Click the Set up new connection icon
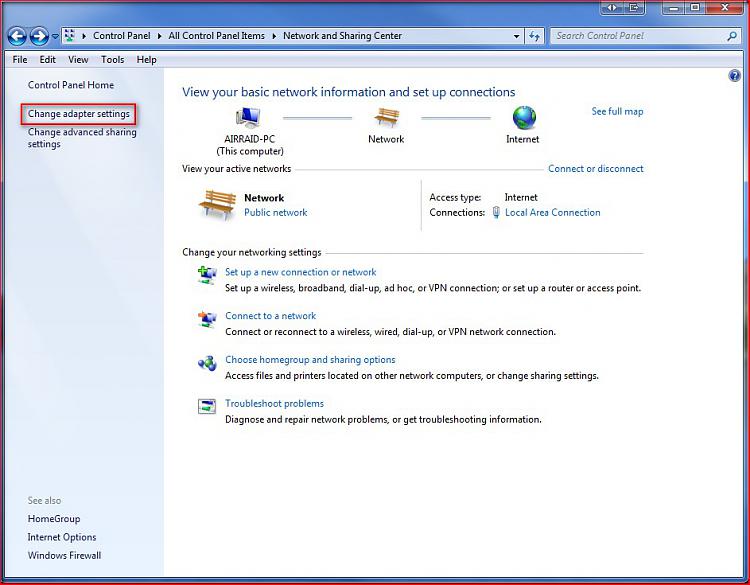Viewport: 750px width, 585px height. 207,276
